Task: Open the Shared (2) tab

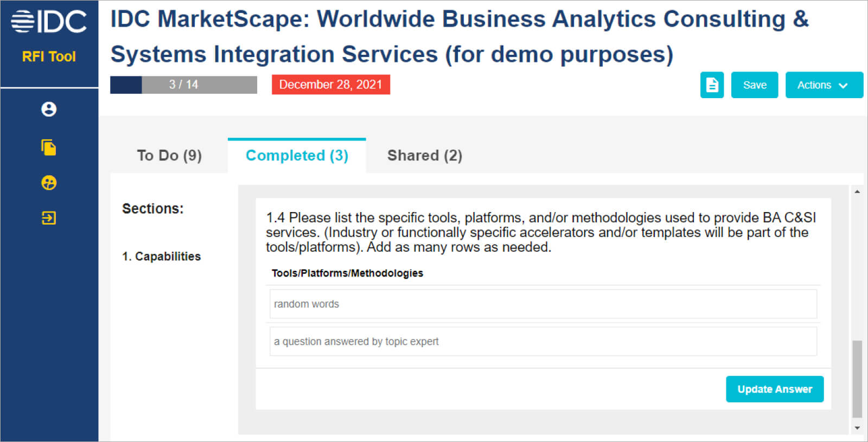Action: click(425, 156)
